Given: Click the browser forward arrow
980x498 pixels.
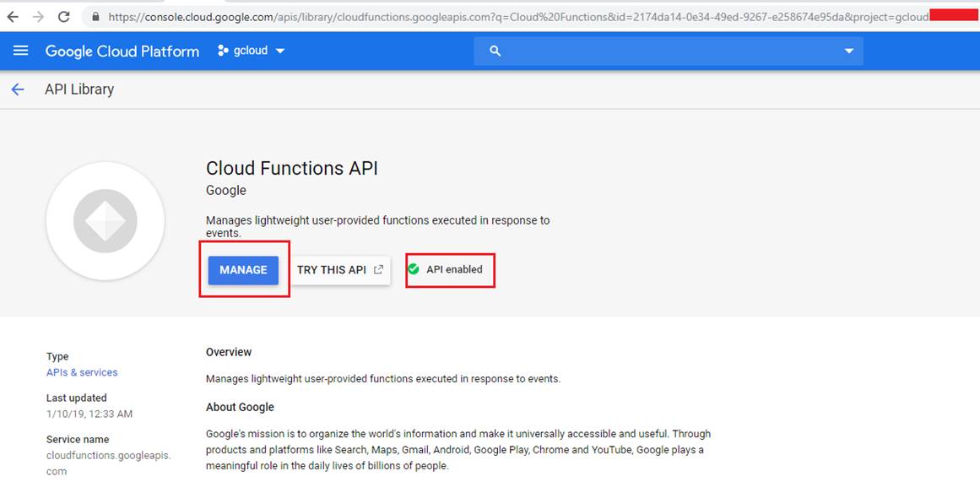Looking at the screenshot, I should pyautogui.click(x=38, y=17).
